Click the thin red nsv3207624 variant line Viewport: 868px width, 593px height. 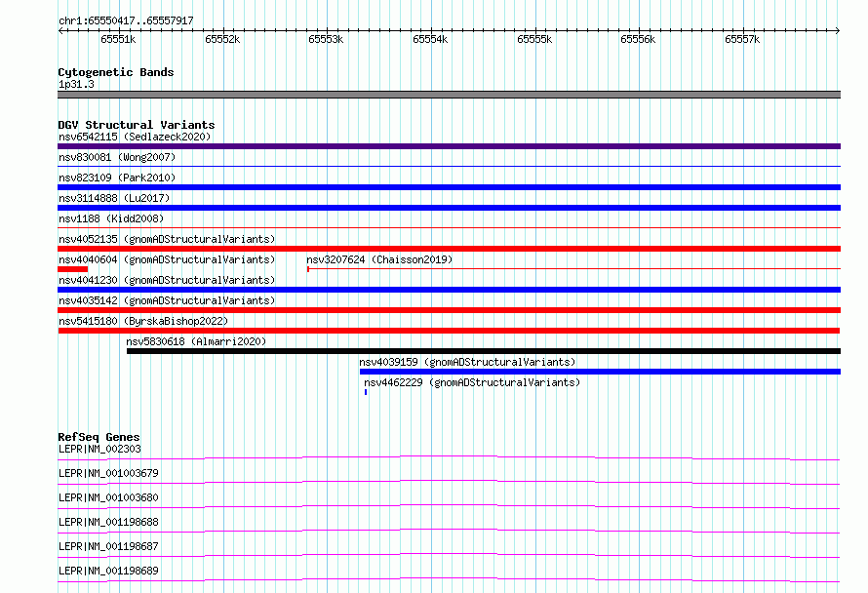pyautogui.click(x=573, y=269)
